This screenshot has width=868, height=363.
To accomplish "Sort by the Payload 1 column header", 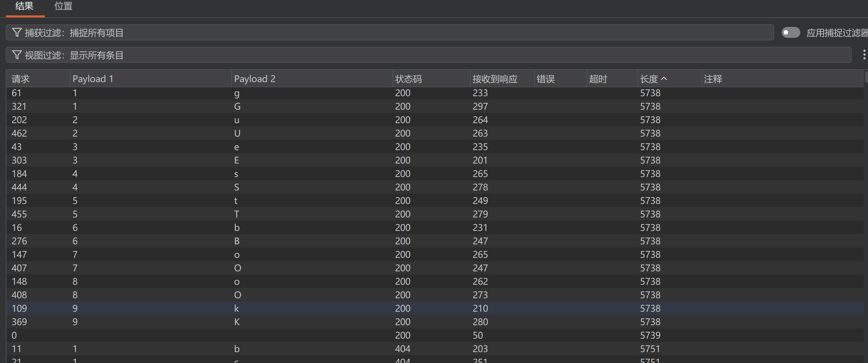I will tap(151, 79).
